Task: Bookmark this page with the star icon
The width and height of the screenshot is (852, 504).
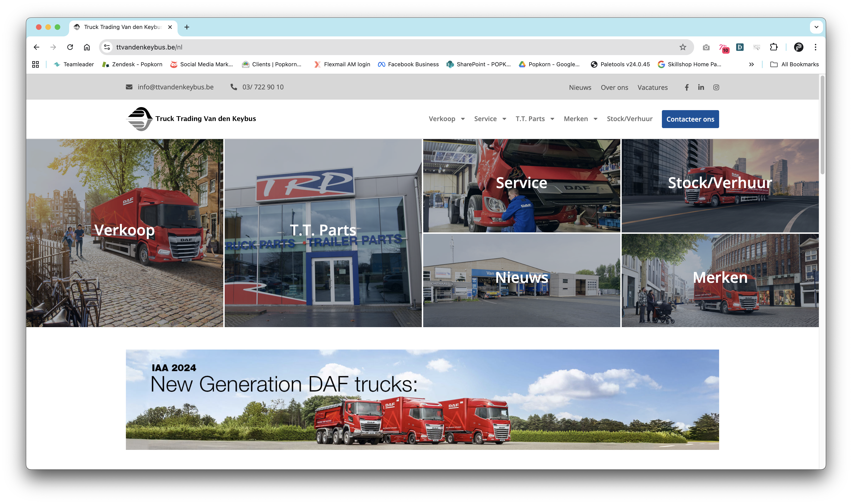Action: pos(683,47)
